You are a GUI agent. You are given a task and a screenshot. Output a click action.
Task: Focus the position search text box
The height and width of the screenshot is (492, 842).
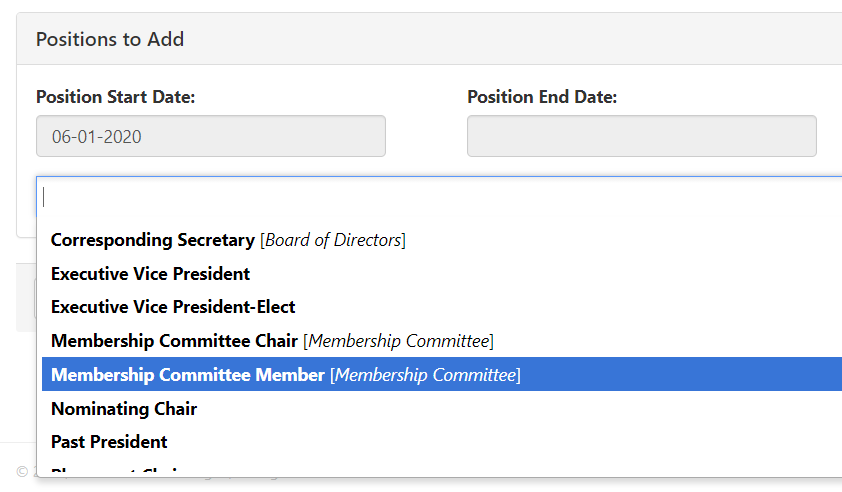[x=440, y=196]
